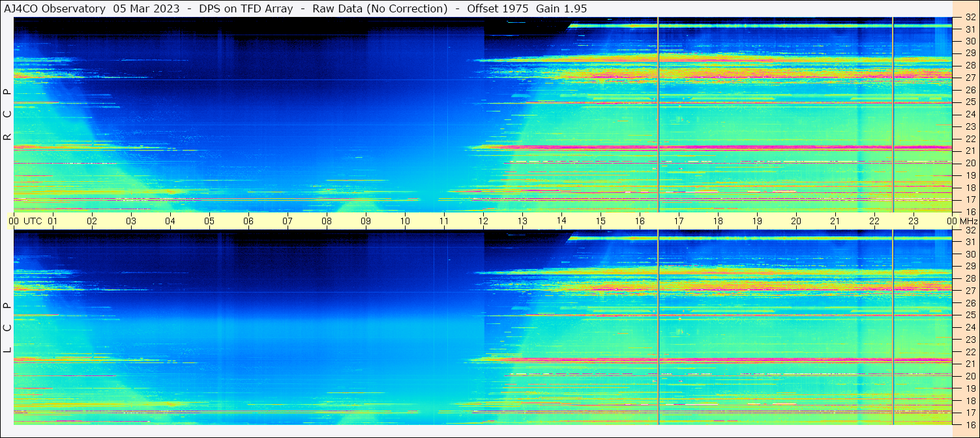Select the '13' hour tick label
Viewport: 980px width, 438px height.
[x=522, y=221]
